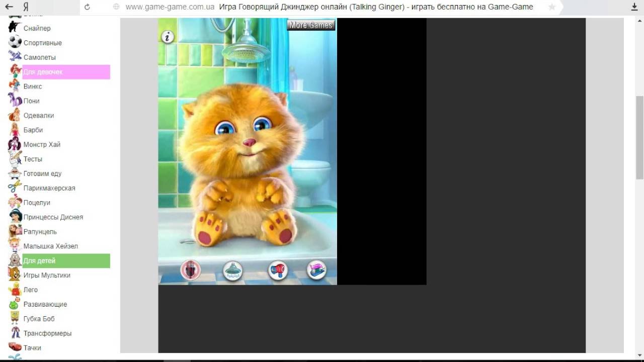Open the Лего category
This screenshot has height=362, width=644.
point(31,290)
